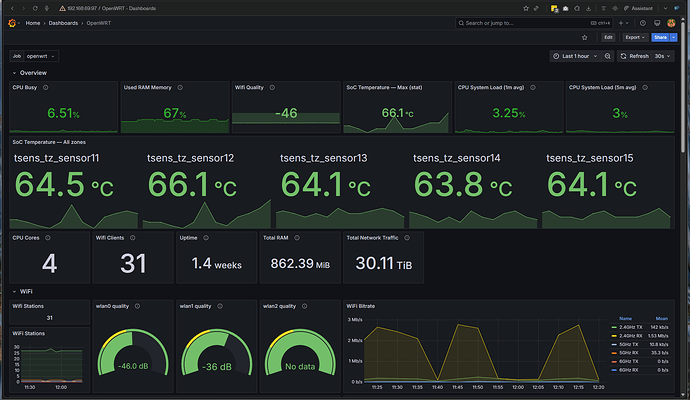Bookmark page with browser star icon
Screen dimensions: 690x400
pyautogui.click(x=525, y=8)
